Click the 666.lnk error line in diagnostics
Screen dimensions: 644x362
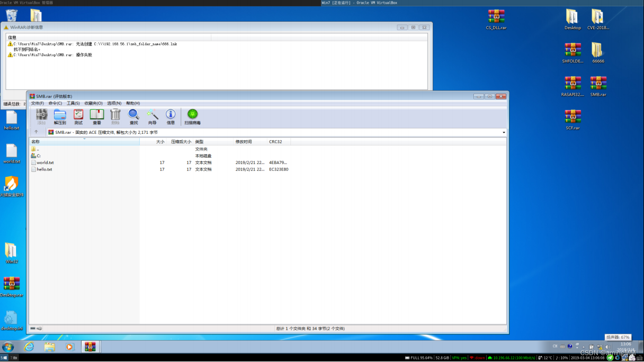pyautogui.click(x=92, y=44)
